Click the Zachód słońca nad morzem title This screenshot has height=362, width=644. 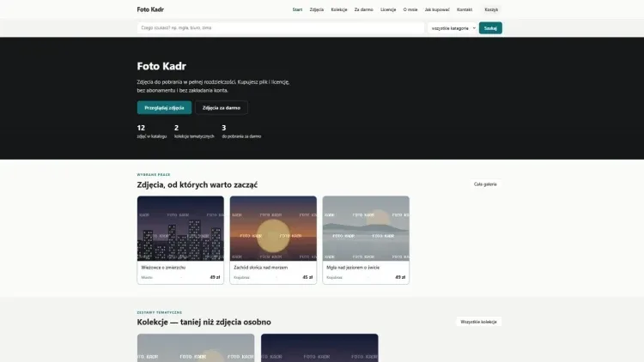click(261, 267)
